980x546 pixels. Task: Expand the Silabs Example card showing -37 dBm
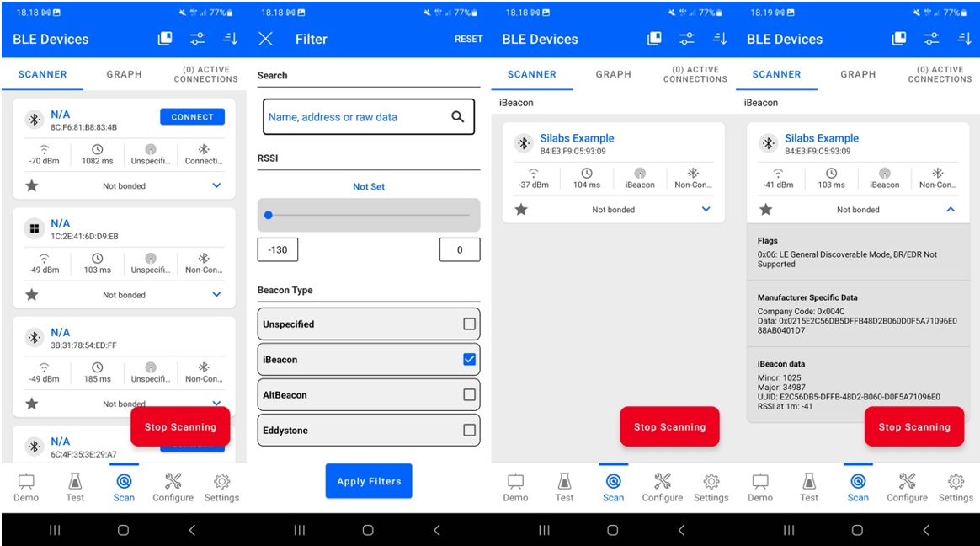pos(706,210)
